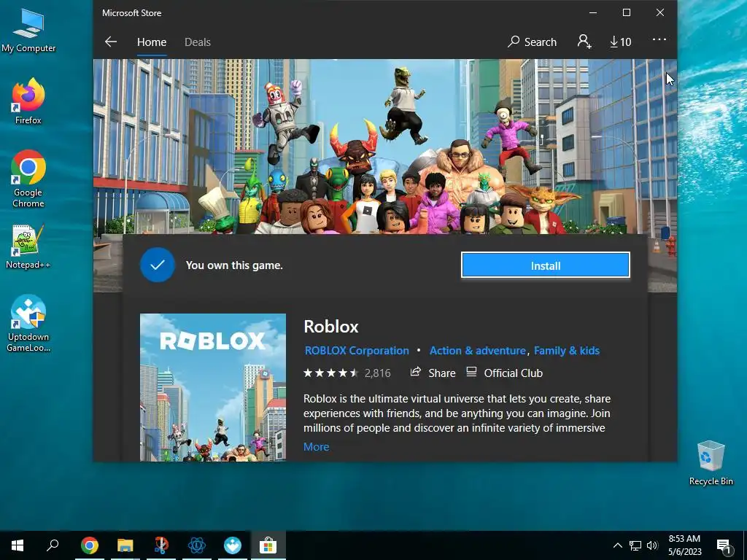Maximize the Microsoft Store window
This screenshot has height=560, width=747.
click(627, 13)
